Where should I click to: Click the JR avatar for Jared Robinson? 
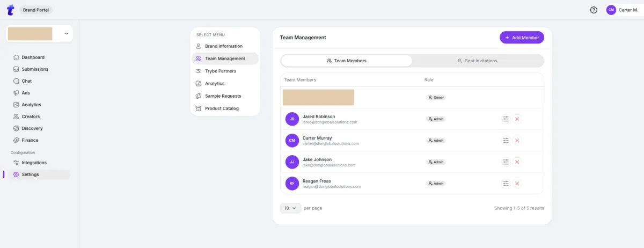click(x=292, y=119)
